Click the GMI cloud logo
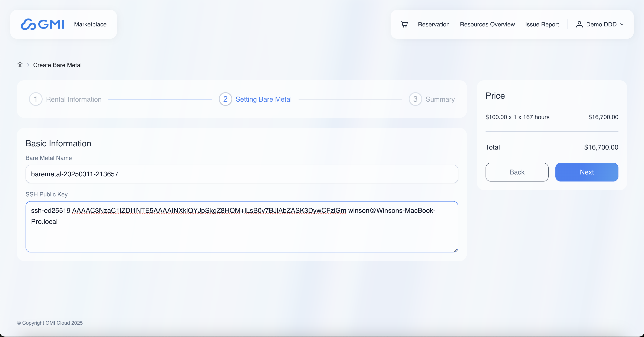The image size is (644, 337). tap(43, 24)
